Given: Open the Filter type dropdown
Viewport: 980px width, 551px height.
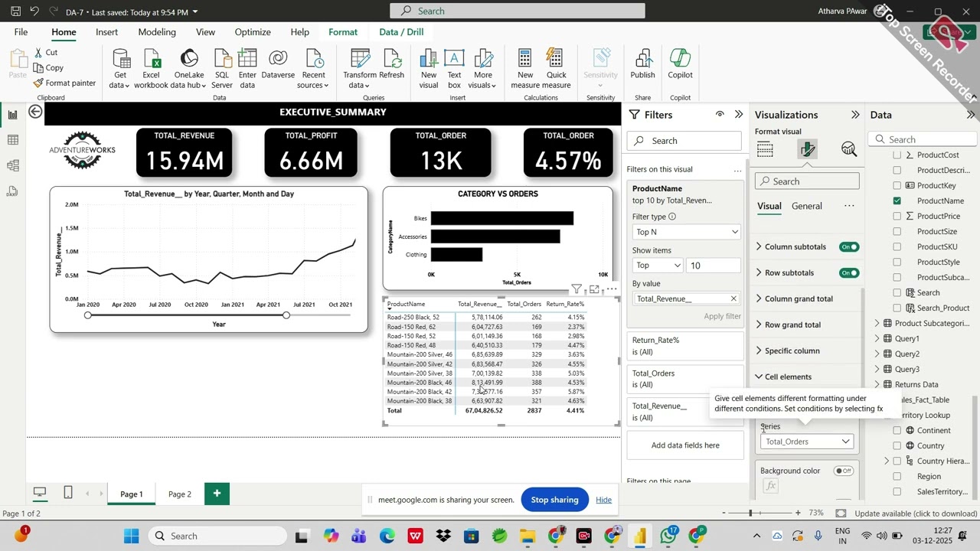Looking at the screenshot, I should [x=685, y=232].
